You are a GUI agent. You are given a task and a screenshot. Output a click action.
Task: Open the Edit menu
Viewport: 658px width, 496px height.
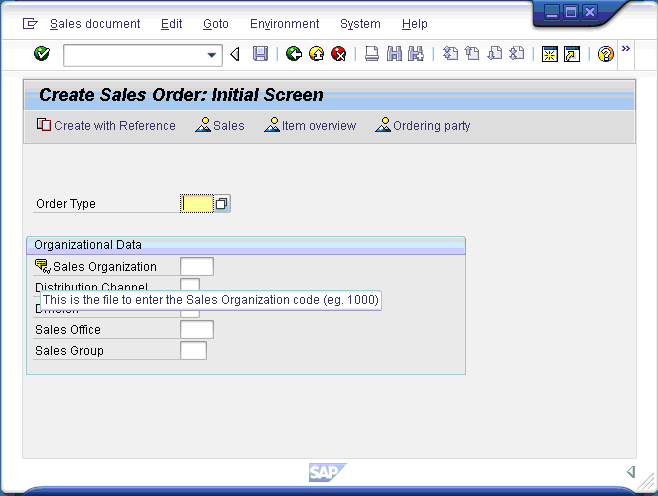click(172, 24)
